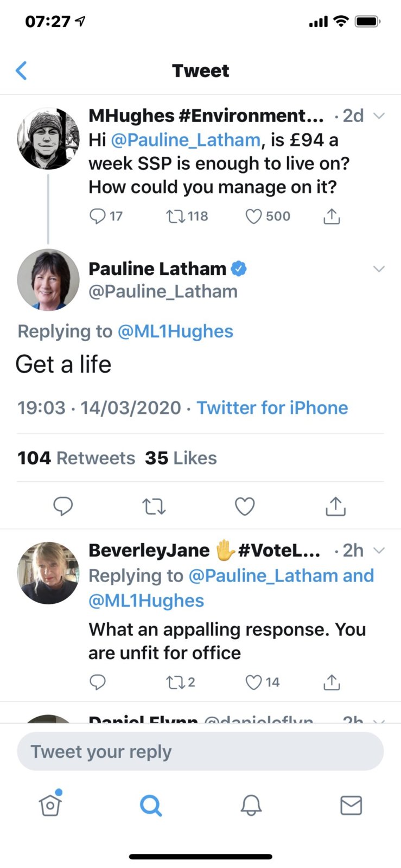Tap the 'Tweet your reply' field
The width and height of the screenshot is (401, 868).
[x=200, y=751]
